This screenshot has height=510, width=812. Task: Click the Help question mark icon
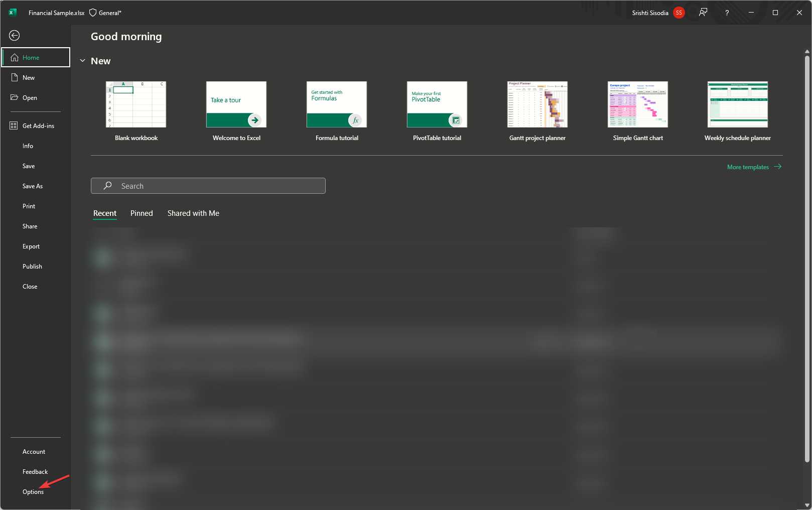coord(727,13)
